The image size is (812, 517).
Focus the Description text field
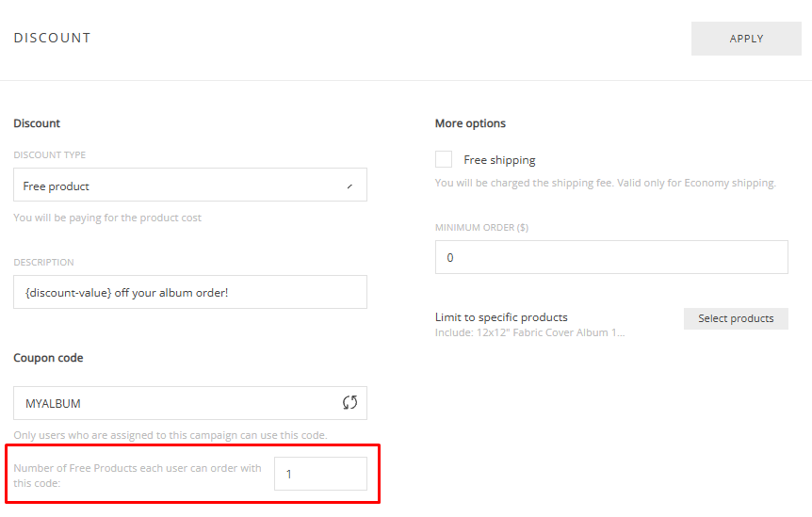189,292
